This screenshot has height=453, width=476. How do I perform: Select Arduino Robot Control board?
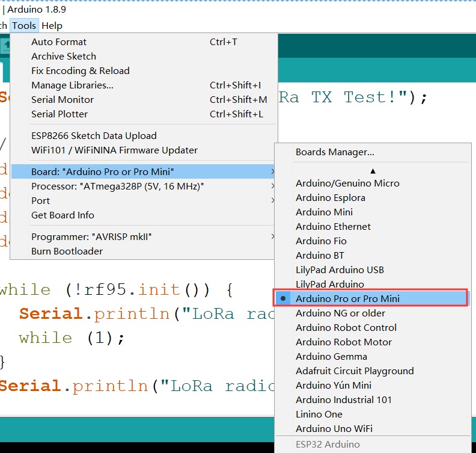point(373,327)
